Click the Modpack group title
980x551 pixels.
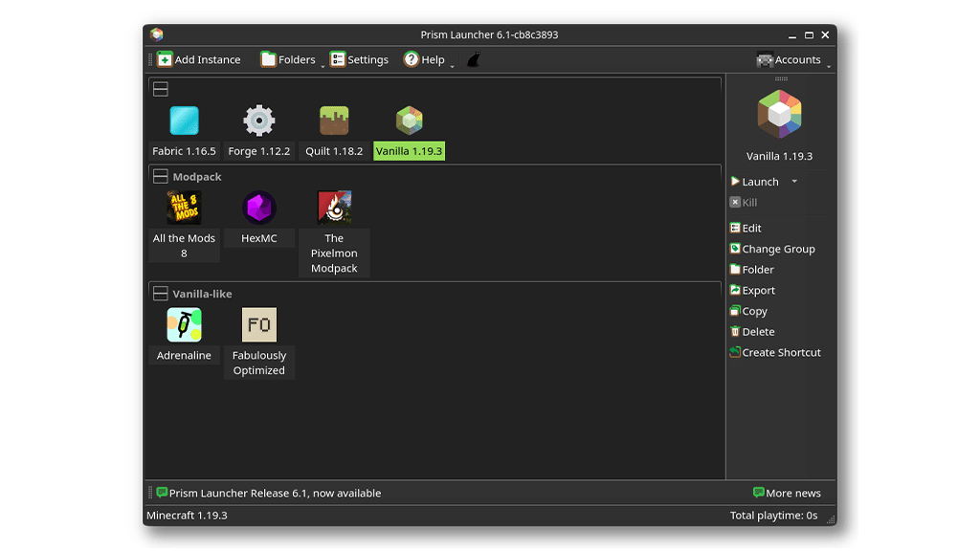(x=197, y=176)
